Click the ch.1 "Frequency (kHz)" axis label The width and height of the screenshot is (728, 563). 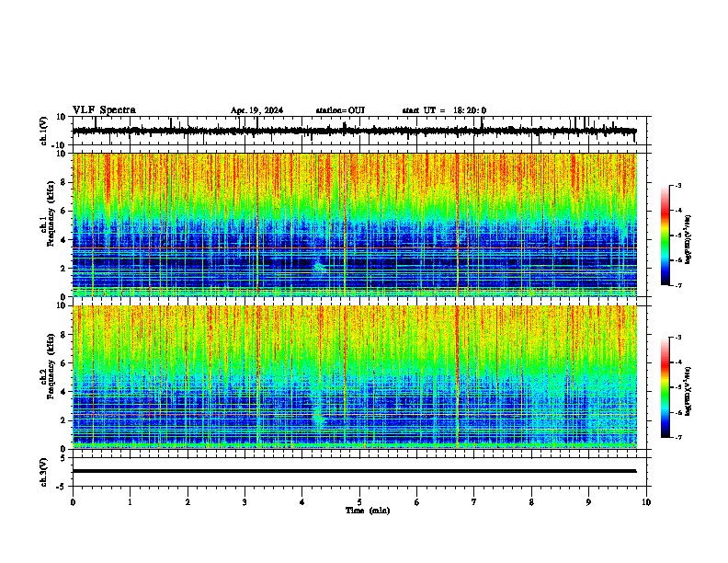51,214
